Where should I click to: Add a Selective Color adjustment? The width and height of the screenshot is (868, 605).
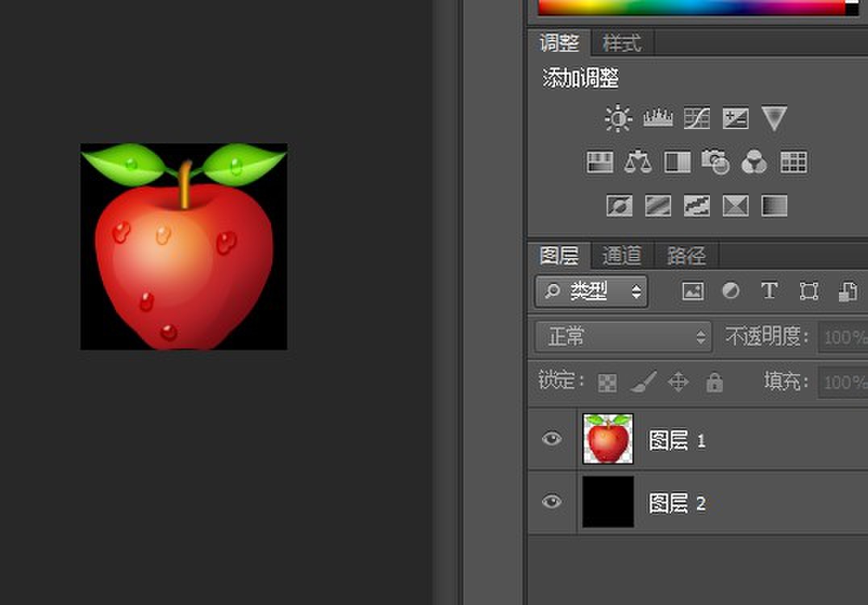(736, 206)
